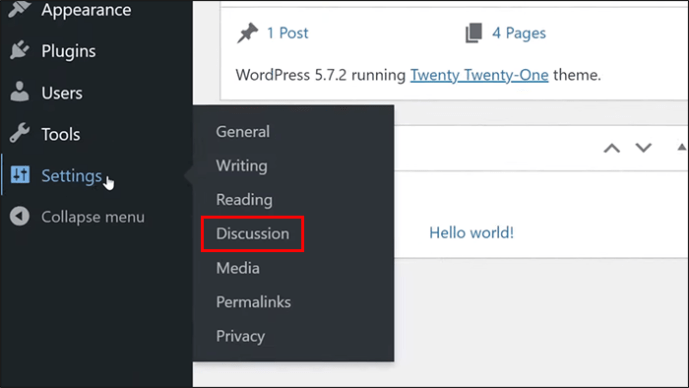
Task: Open General settings submenu item
Action: [243, 132]
